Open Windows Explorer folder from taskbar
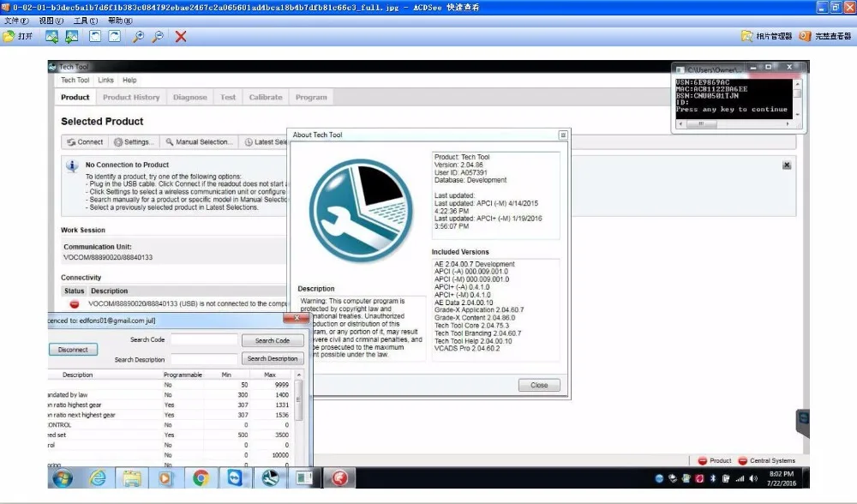The width and height of the screenshot is (857, 504). [x=132, y=478]
